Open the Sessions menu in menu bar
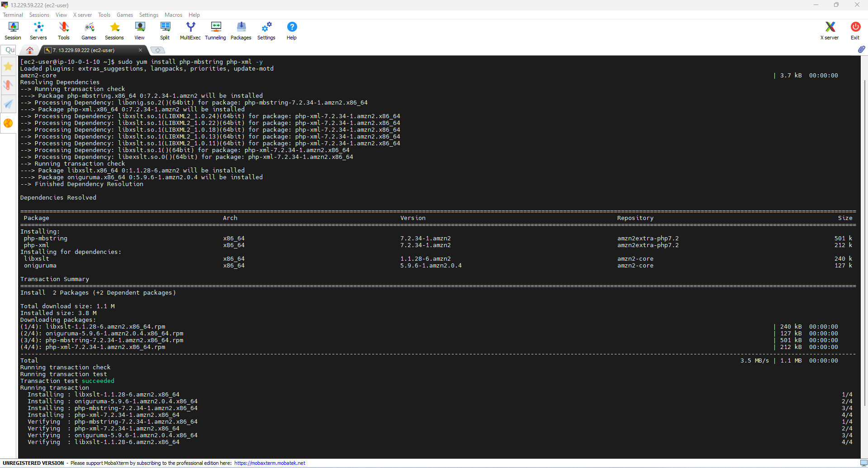868x468 pixels. (39, 15)
